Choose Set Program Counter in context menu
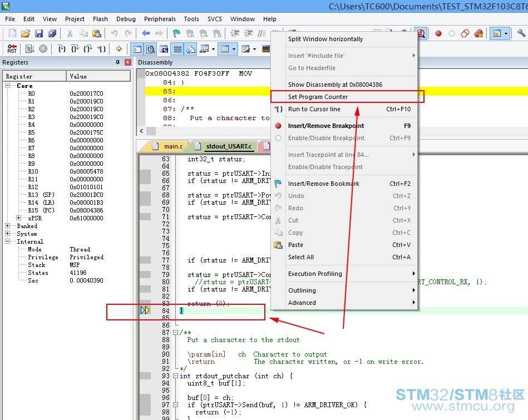Viewport: 528px width, 420px height. tap(345, 97)
